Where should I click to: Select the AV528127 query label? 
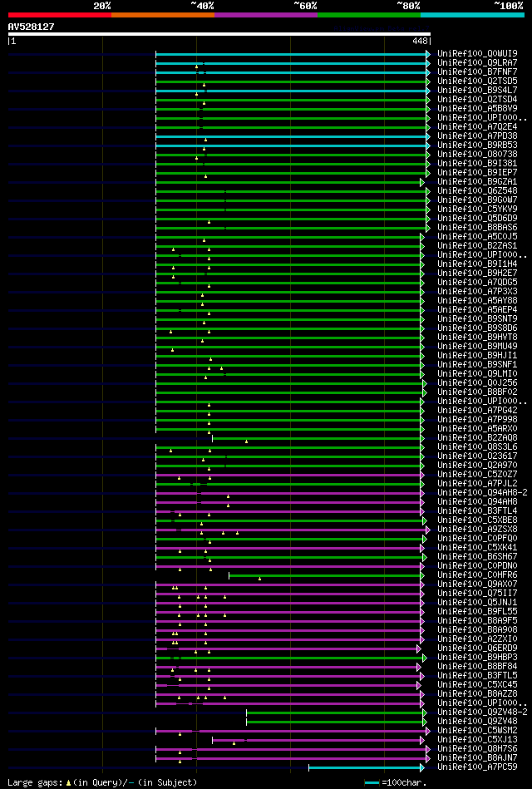click(x=32, y=27)
